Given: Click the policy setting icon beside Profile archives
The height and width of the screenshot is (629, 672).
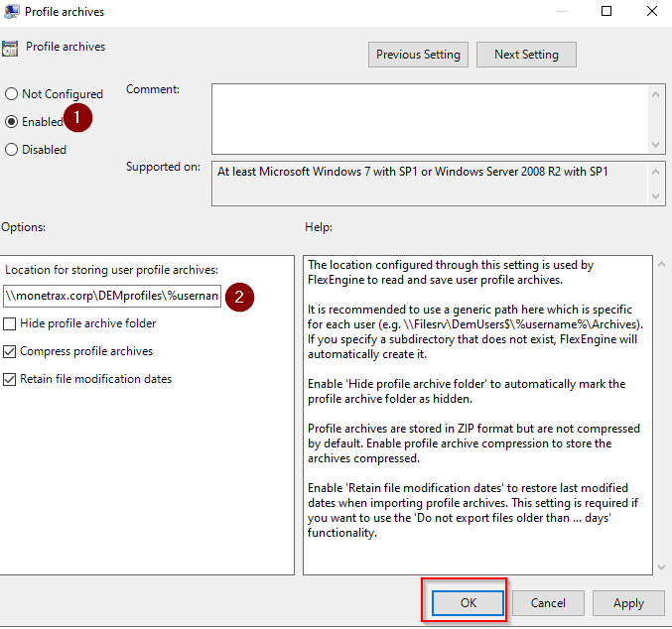Looking at the screenshot, I should (x=9, y=48).
